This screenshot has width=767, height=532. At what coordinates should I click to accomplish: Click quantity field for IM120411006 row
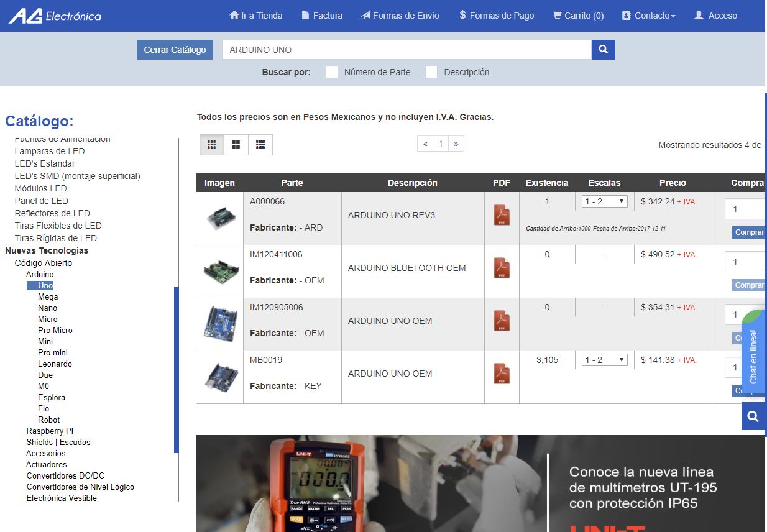(745, 262)
